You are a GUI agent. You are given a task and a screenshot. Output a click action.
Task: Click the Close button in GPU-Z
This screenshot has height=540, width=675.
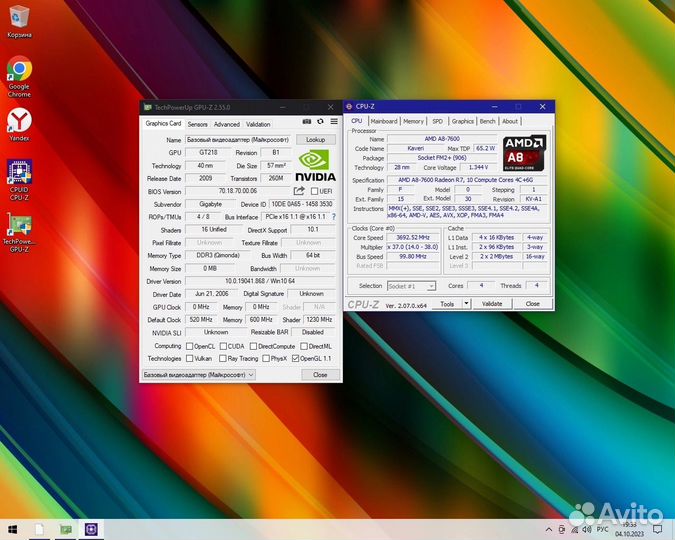[320, 375]
